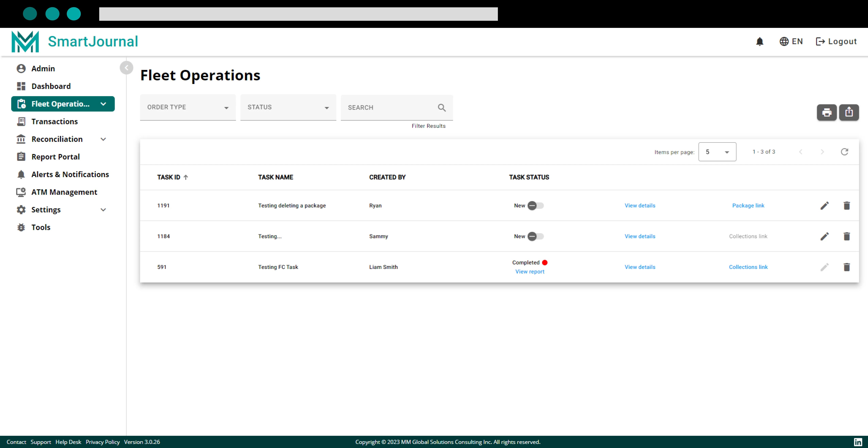Click the export share icon button

point(849,112)
